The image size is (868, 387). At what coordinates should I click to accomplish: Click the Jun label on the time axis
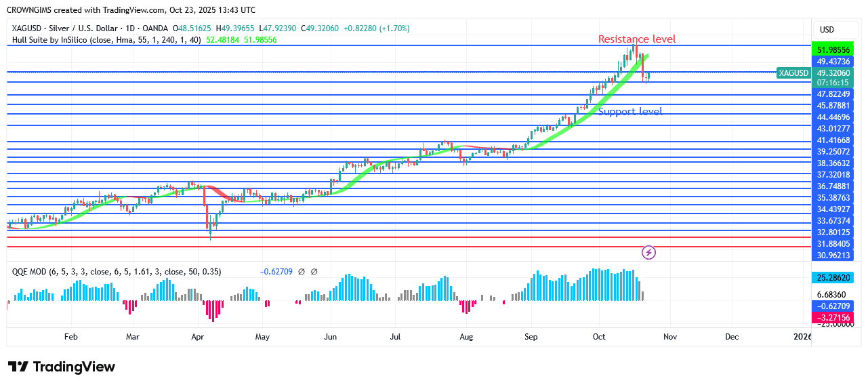pos(331,336)
